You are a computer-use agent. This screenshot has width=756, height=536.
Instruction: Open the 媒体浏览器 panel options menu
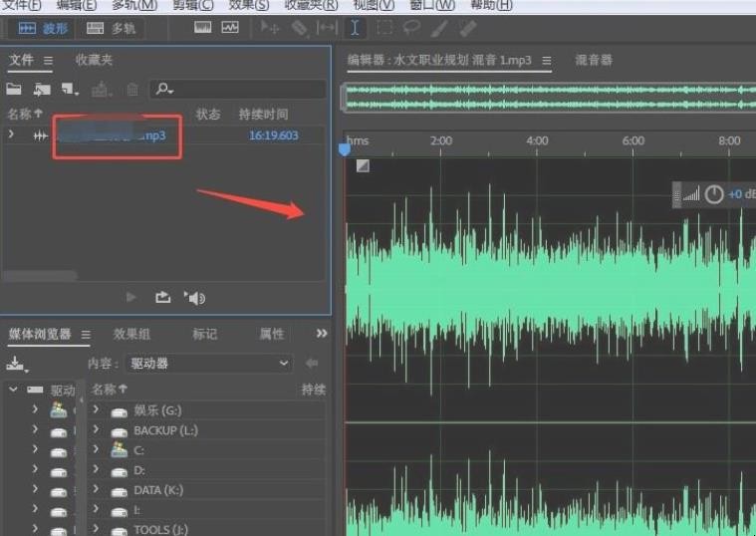point(86,335)
